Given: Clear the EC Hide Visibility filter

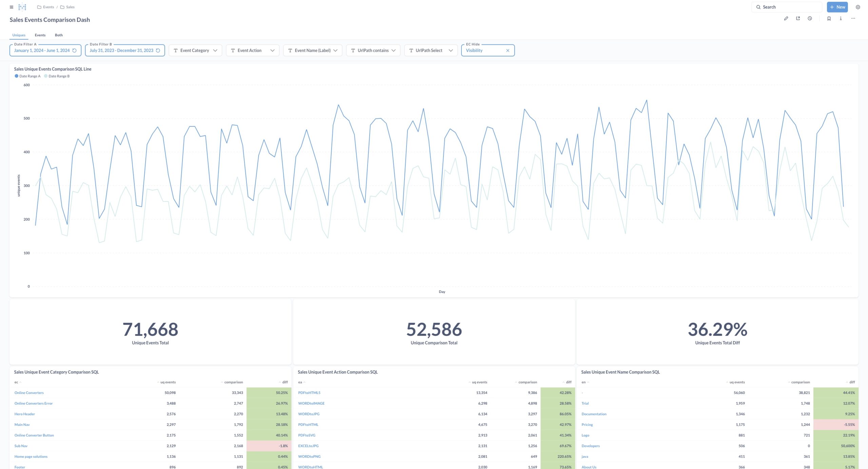Looking at the screenshot, I should click(508, 51).
